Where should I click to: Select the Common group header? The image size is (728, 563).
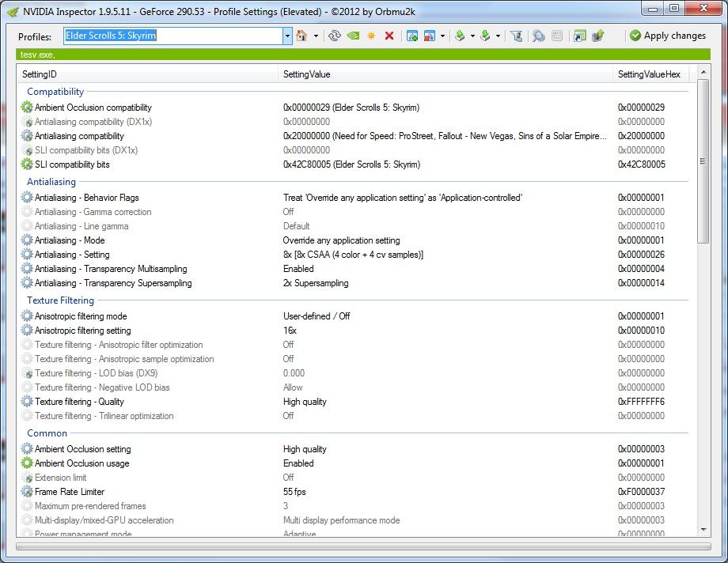pyautogui.click(x=47, y=433)
